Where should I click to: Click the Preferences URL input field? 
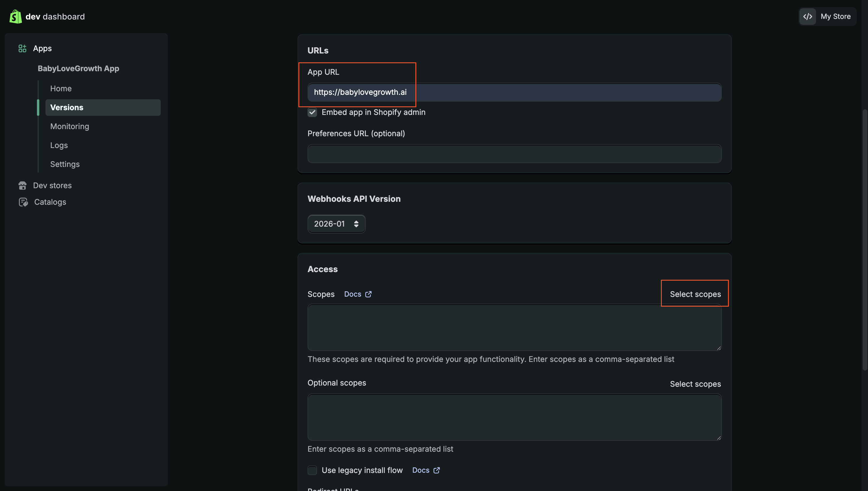pos(514,154)
